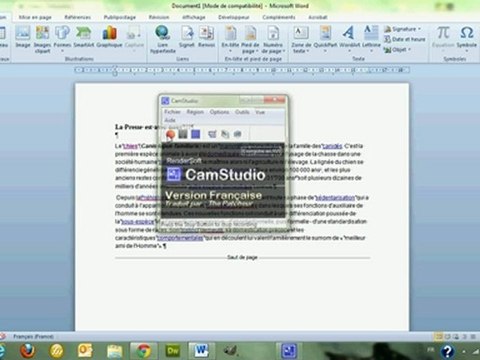Viewport: 480px width, 360px height.
Task: Open the Fichier menu in CamStudio
Action: click(x=172, y=112)
